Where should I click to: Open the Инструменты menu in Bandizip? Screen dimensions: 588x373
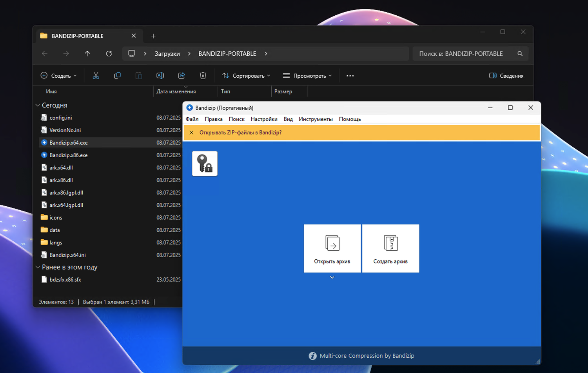(x=316, y=119)
